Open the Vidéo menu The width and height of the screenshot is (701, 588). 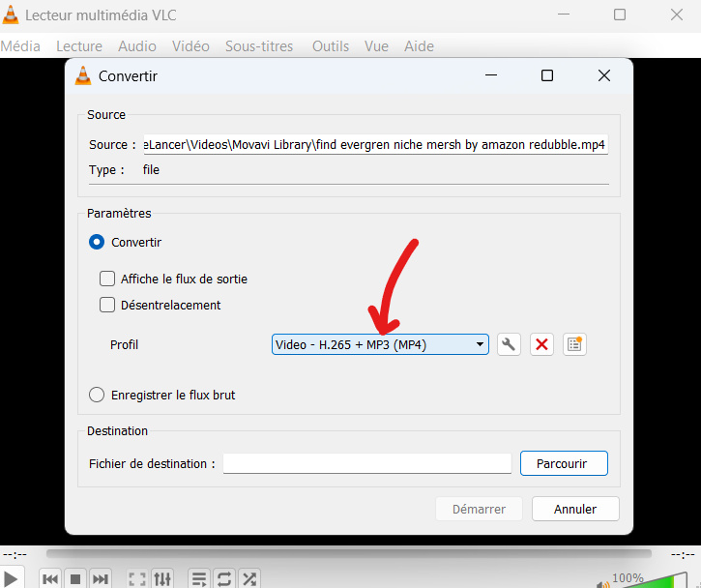190,46
